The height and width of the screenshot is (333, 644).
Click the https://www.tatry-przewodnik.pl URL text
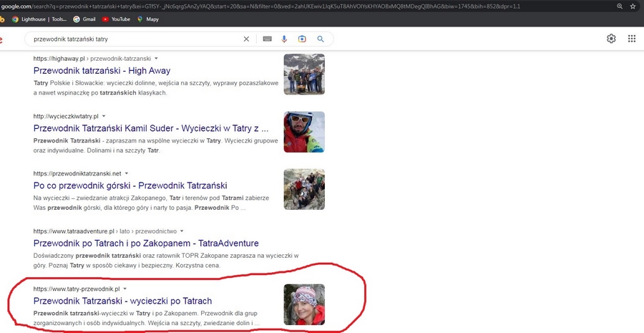click(x=77, y=289)
